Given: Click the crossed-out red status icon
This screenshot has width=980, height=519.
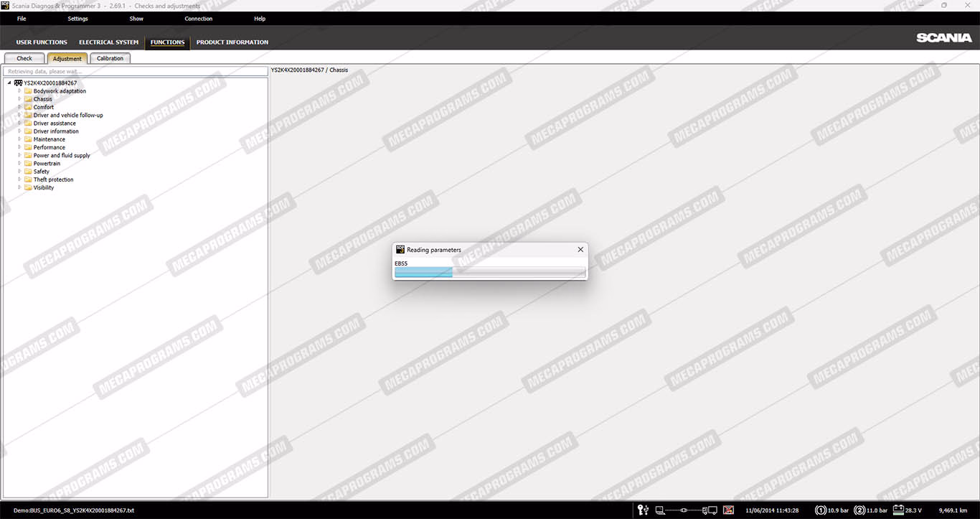Looking at the screenshot, I should (x=728, y=510).
